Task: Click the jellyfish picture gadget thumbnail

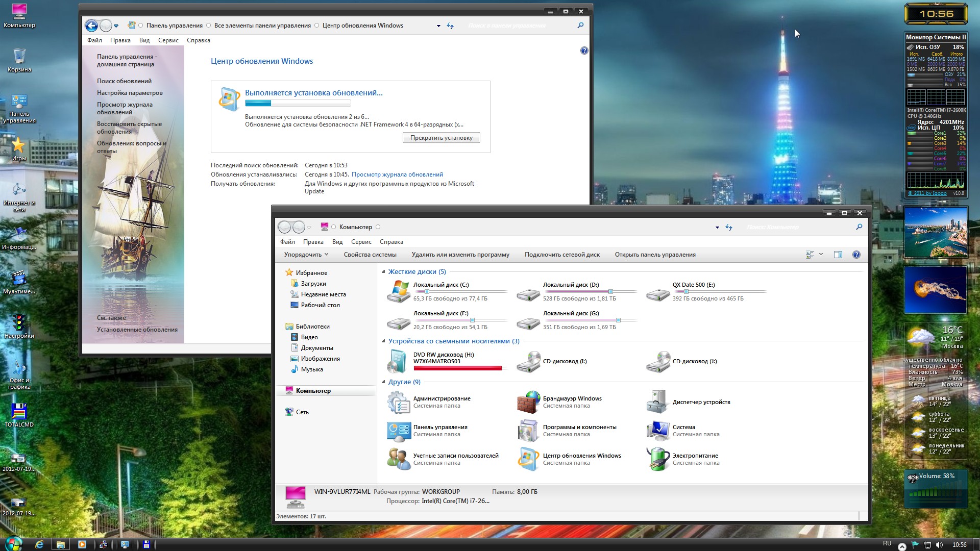Action: pos(935,290)
